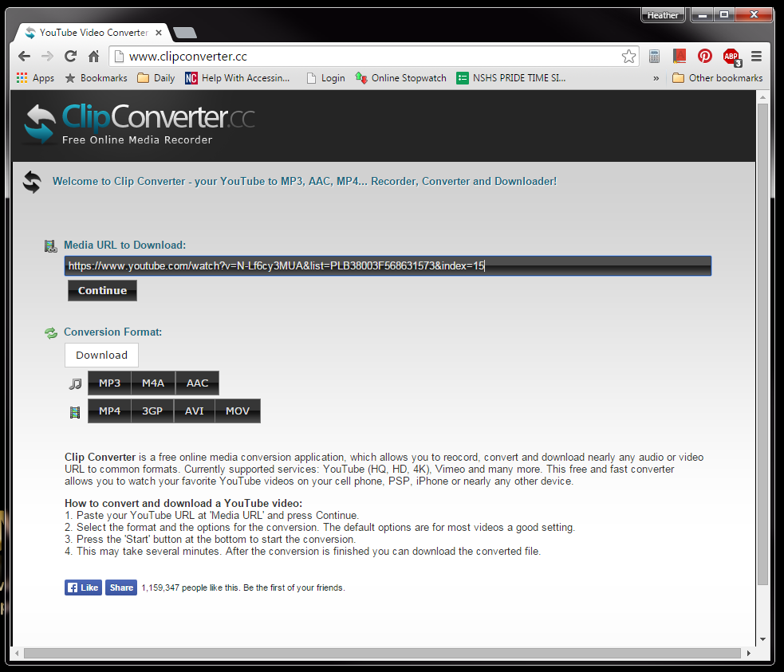The image size is (784, 672).
Task: Open the Other bookmarks folder
Action: [718, 78]
